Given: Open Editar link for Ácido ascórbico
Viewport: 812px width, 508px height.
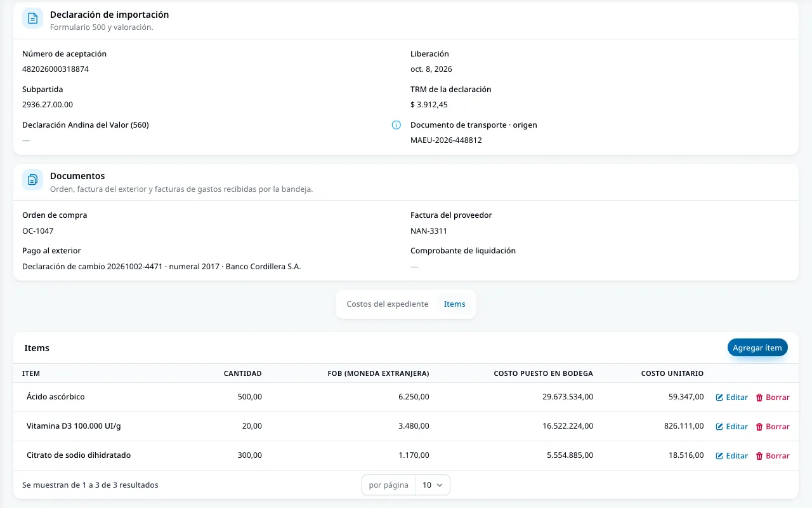Looking at the screenshot, I should pos(732,398).
